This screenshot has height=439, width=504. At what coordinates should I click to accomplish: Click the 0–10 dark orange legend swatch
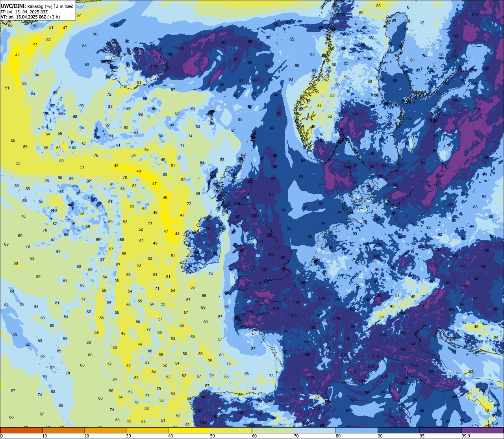pyautogui.click(x=21, y=430)
